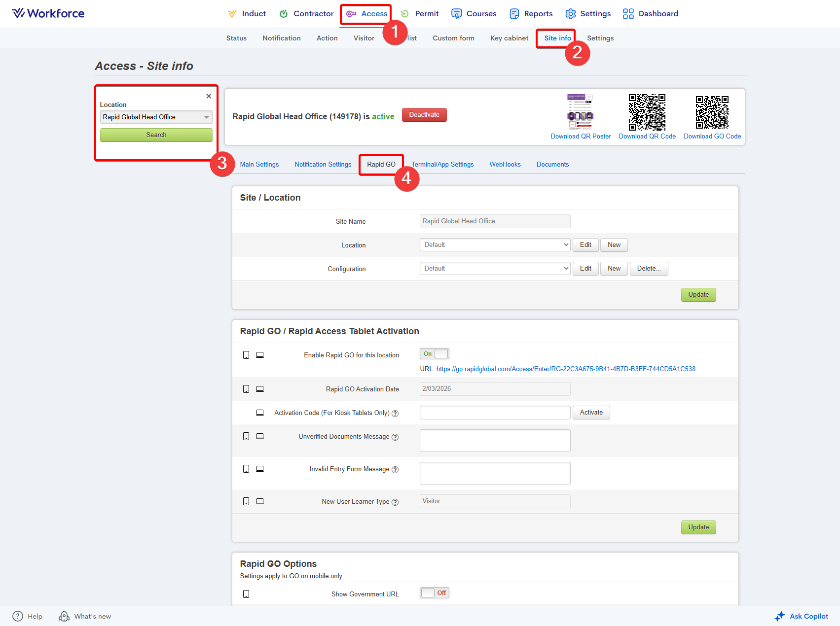Open the What's new rocket icon
The image size is (840, 626).
pos(64,616)
